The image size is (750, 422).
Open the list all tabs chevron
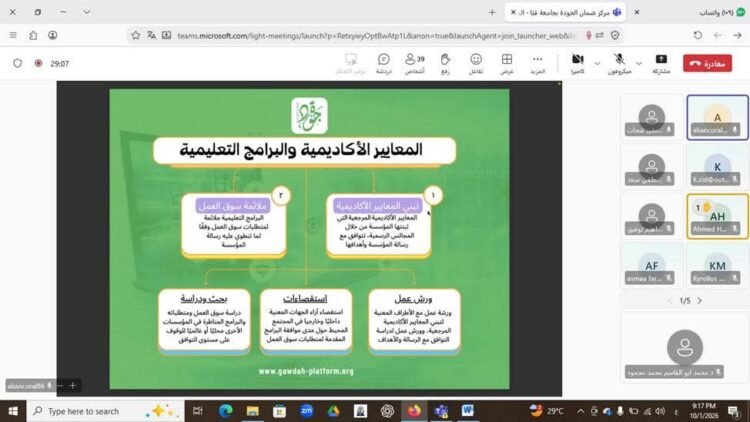click(x=87, y=12)
